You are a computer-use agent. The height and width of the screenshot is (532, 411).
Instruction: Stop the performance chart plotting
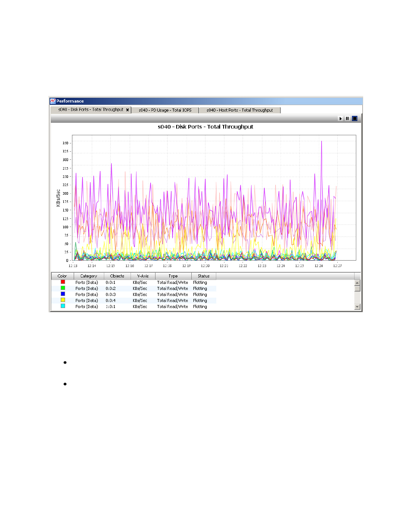(355, 118)
